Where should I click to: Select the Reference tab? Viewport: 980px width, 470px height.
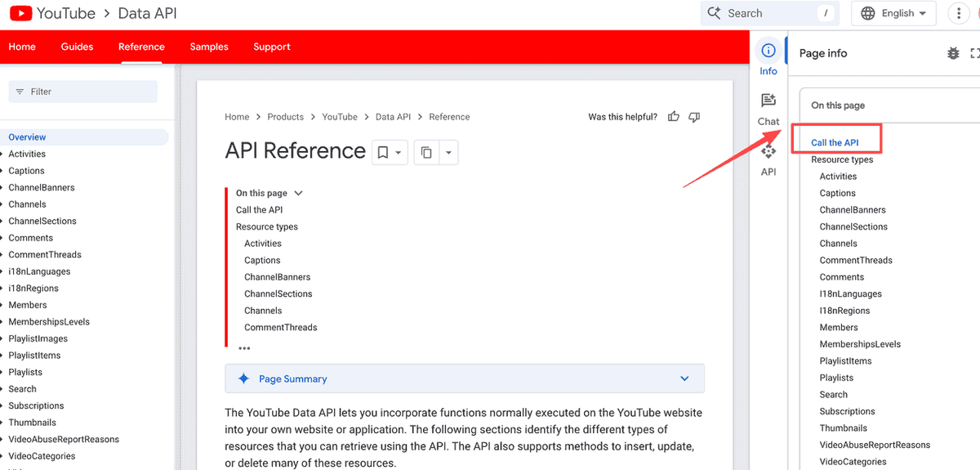[x=141, y=47]
